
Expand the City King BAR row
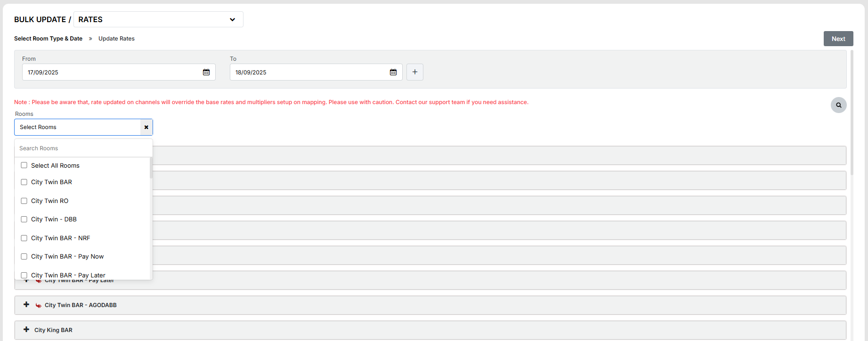tap(53, 330)
